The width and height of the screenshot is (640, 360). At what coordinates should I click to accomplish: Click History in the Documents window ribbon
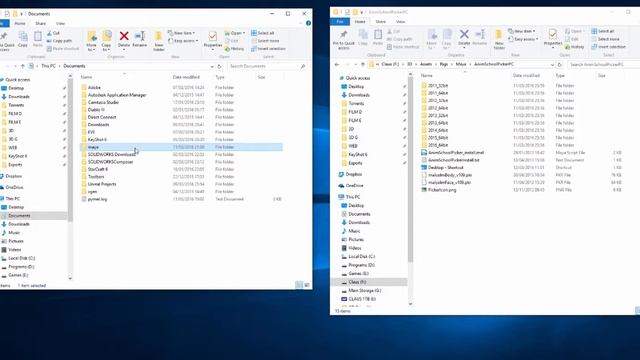pyautogui.click(x=234, y=49)
